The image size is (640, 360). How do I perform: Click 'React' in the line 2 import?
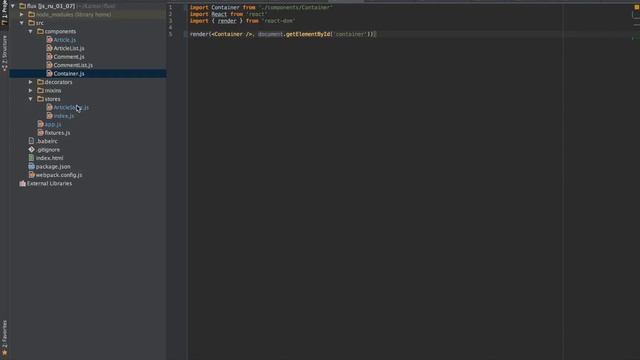(219, 14)
